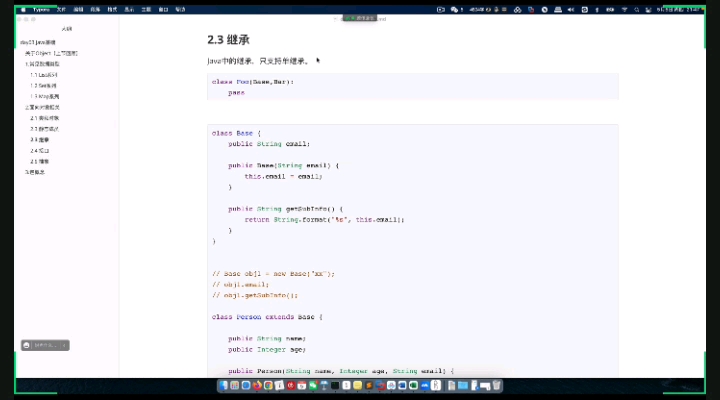This screenshot has height=400, width=720.
Task: Collapse the floating widget chevron arrow
Action: click(x=64, y=345)
